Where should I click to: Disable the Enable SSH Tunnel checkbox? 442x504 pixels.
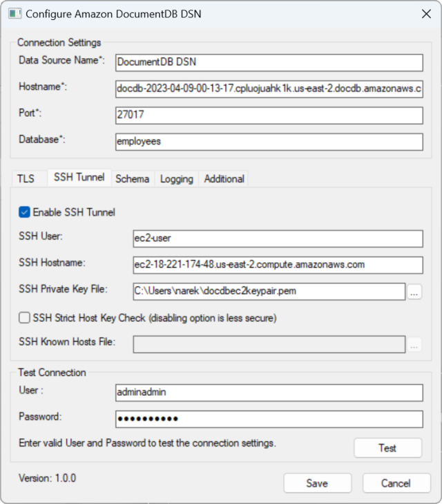[x=25, y=212]
